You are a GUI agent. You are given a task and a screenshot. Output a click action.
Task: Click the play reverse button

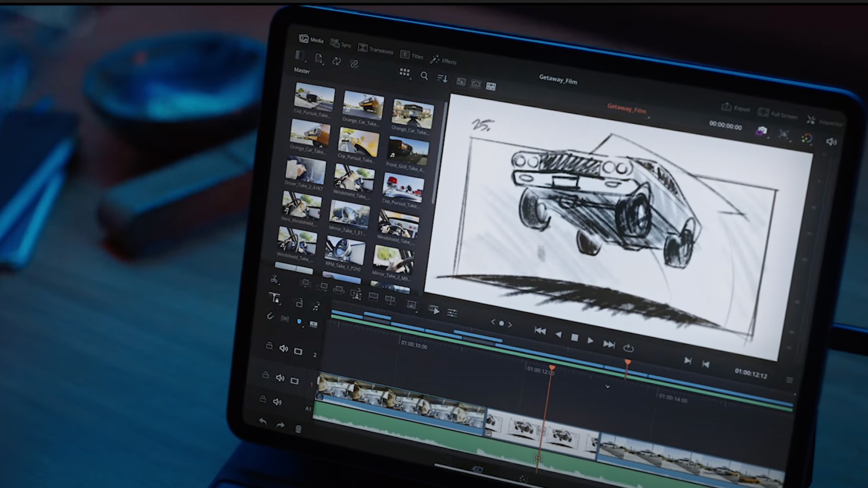coord(558,335)
